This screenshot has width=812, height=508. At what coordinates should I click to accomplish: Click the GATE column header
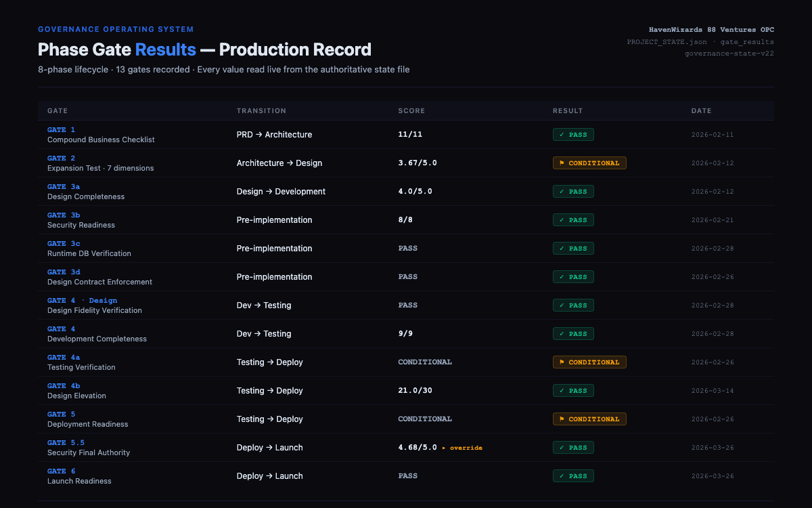coord(58,111)
